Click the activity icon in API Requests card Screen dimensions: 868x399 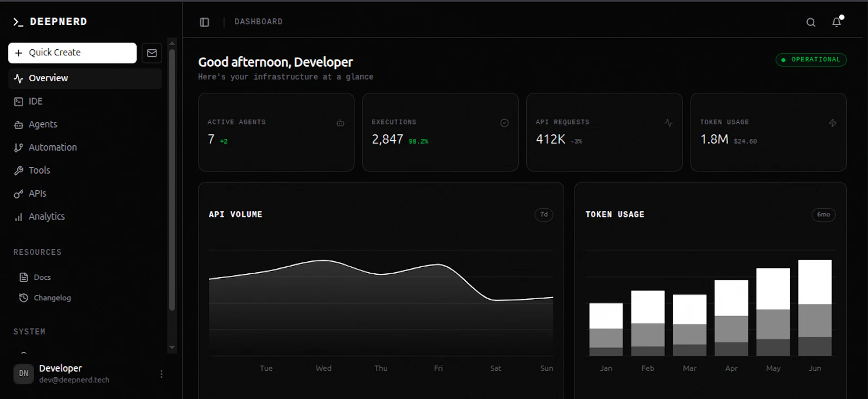click(668, 123)
